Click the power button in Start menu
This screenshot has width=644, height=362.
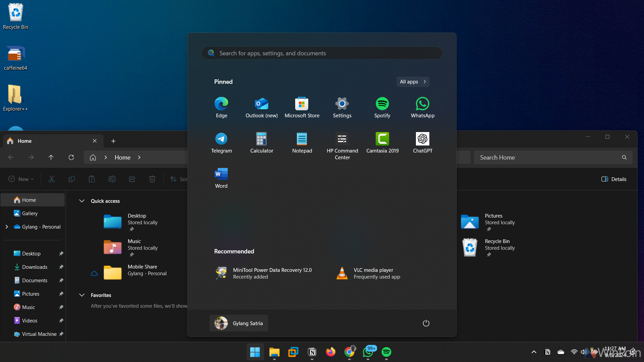[x=426, y=323]
